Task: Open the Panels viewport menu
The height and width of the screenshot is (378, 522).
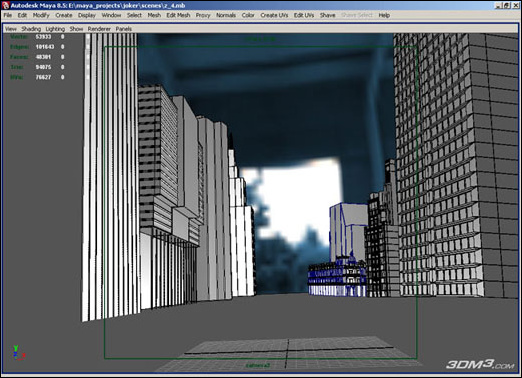Action: [x=124, y=29]
